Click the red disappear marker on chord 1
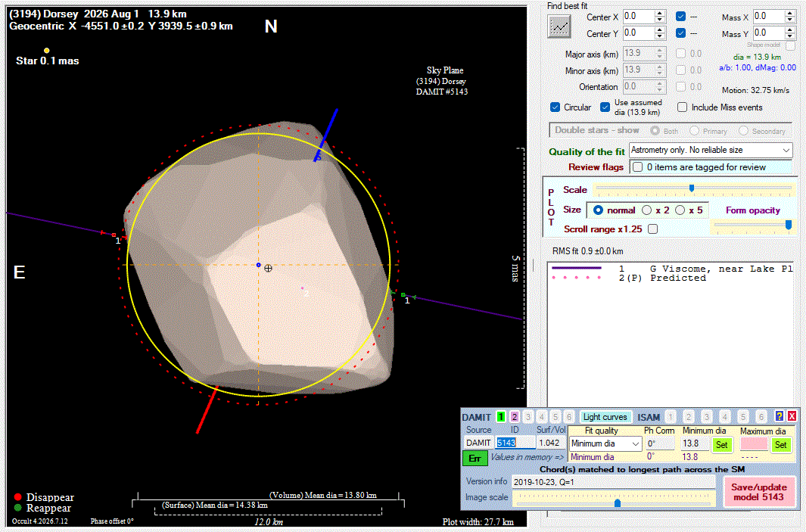This screenshot has width=806, height=532. point(114,235)
